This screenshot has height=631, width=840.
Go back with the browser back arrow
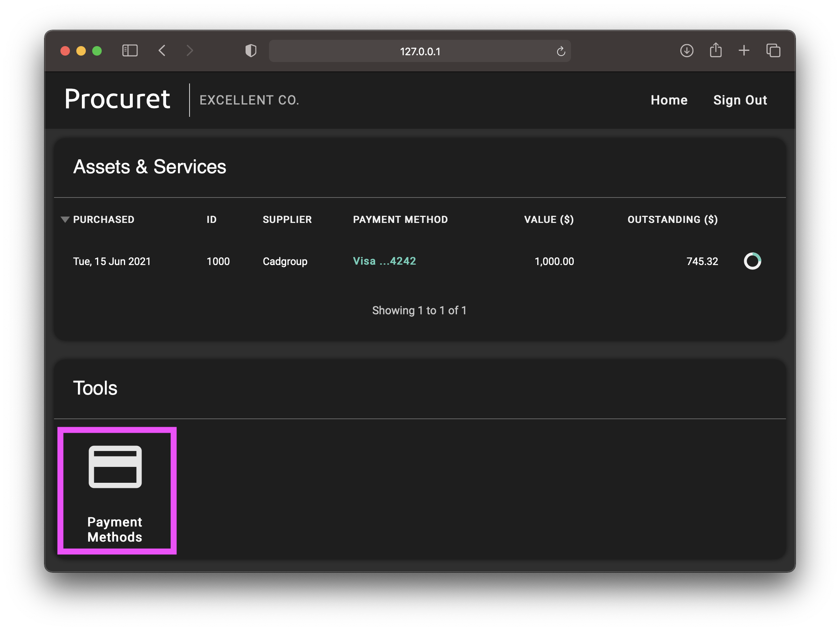tap(162, 51)
